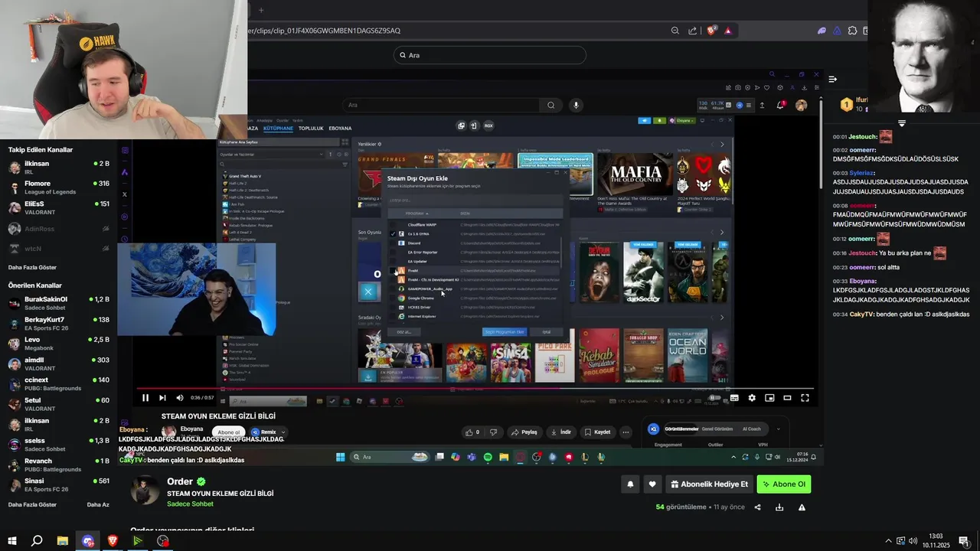Click the notification bell for Order channel

(630, 484)
